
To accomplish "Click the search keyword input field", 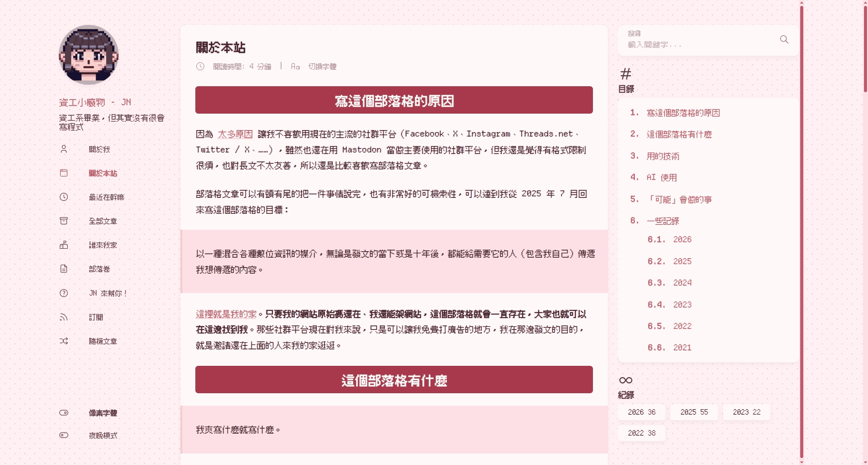I will [698, 44].
